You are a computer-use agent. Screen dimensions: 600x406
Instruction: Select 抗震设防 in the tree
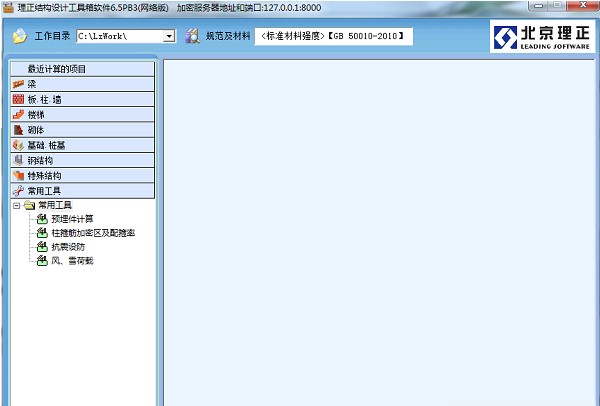point(68,247)
